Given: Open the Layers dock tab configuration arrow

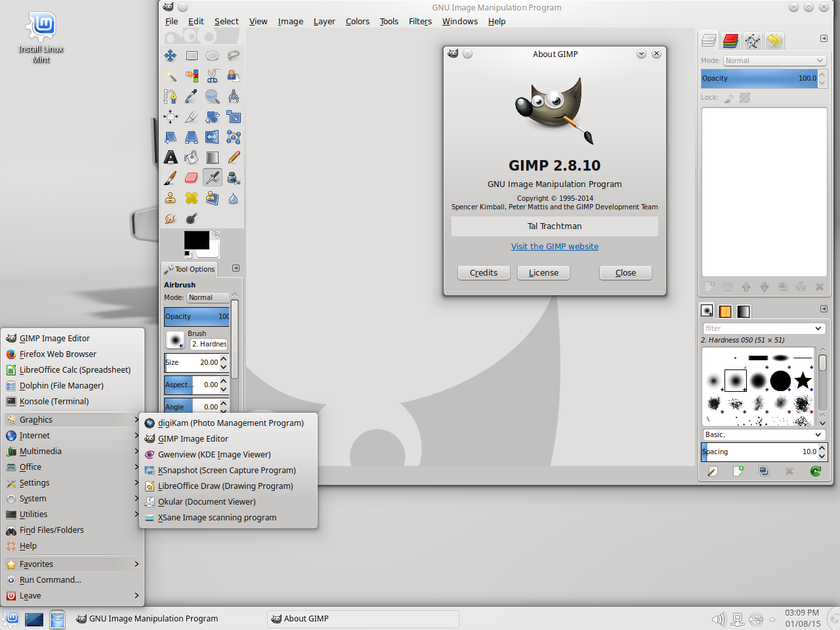Looking at the screenshot, I should pyautogui.click(x=824, y=38).
